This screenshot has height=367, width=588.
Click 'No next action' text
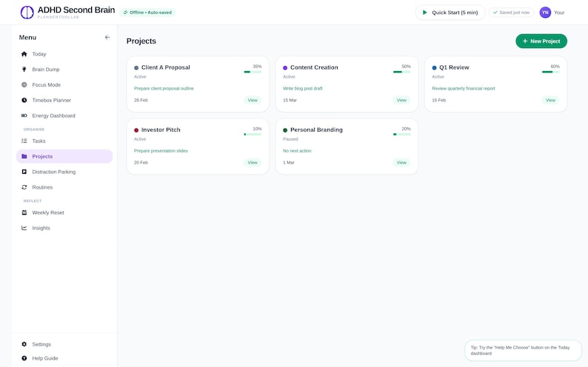(x=297, y=151)
